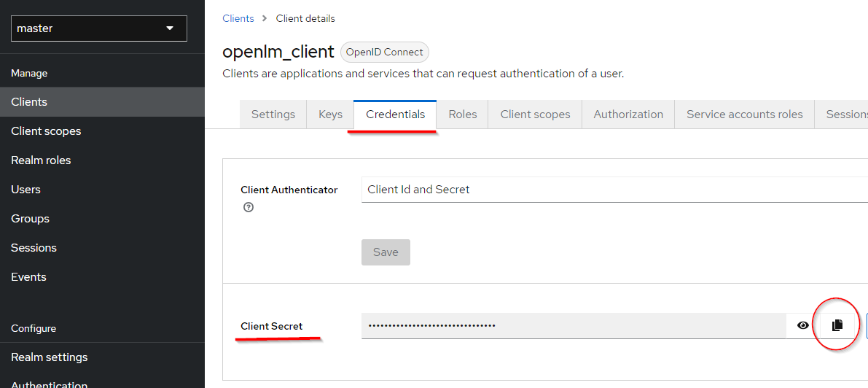Navigate to Realm roles in sidebar
Image resolution: width=868 pixels, height=388 pixels.
[x=41, y=160]
